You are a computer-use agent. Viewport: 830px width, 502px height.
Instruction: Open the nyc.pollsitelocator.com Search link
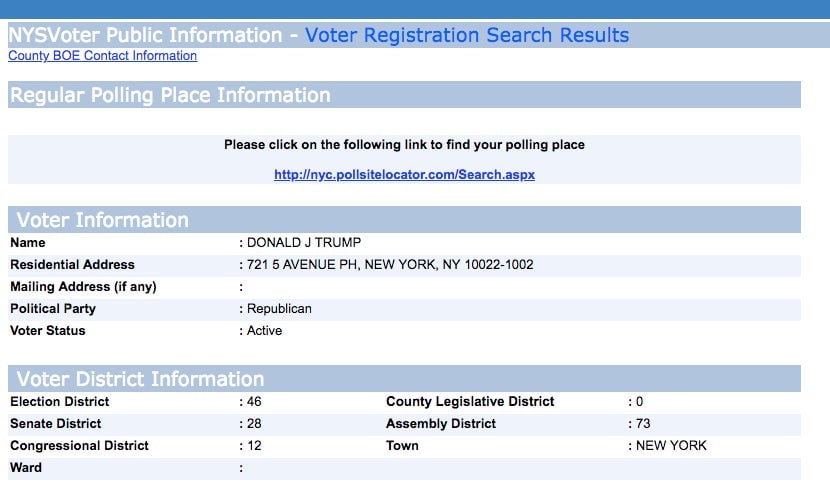pos(404,174)
